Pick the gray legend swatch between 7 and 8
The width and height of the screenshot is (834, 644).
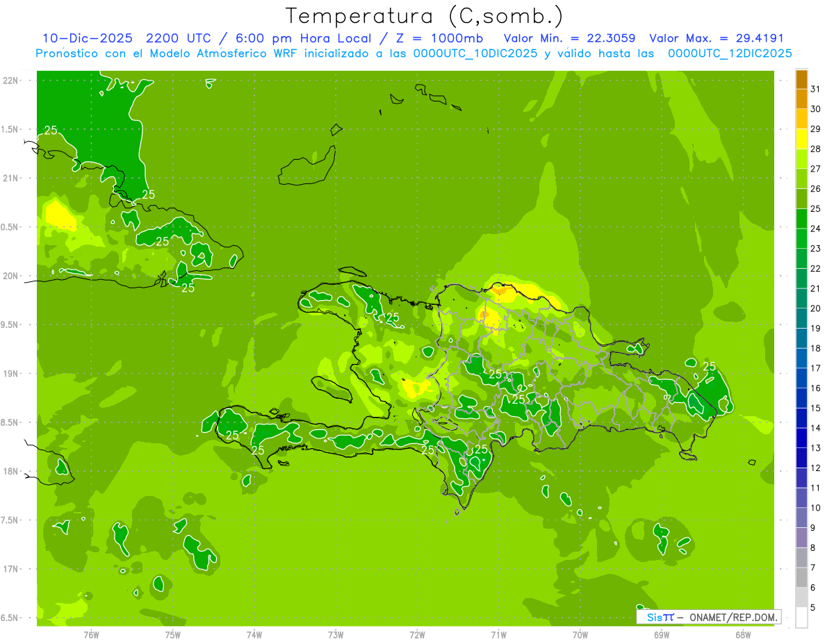click(x=801, y=558)
